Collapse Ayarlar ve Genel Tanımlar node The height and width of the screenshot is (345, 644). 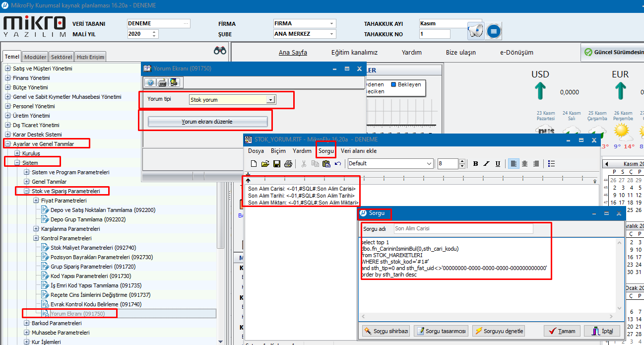click(x=7, y=144)
